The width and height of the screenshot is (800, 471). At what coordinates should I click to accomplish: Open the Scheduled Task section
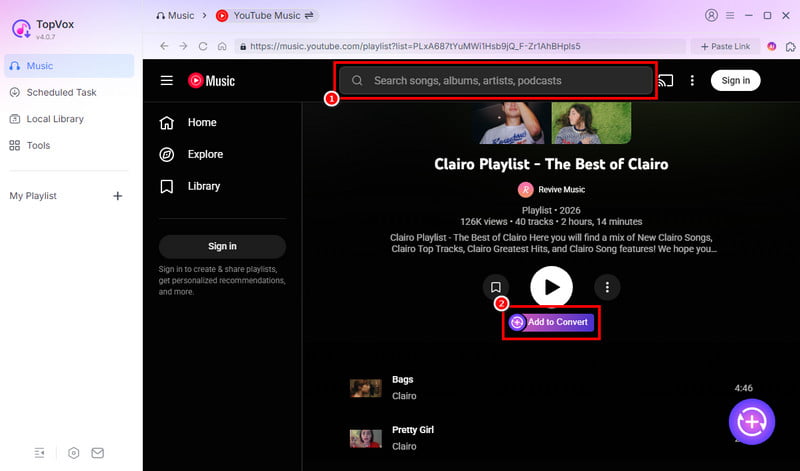pos(61,92)
